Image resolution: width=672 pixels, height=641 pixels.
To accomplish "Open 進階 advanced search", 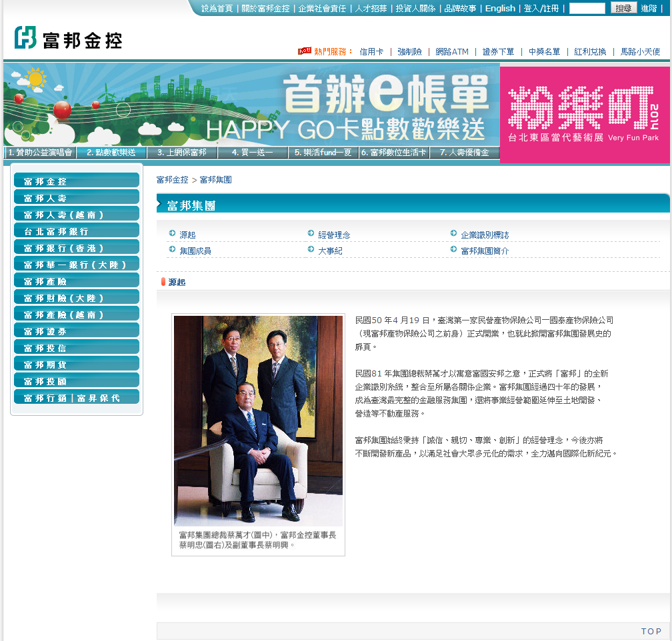I will coord(649,9).
